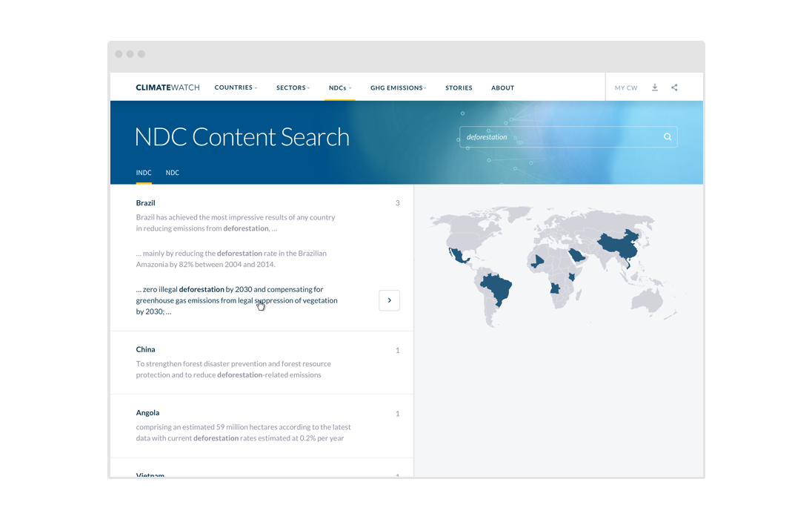
Task: Click the download icon in header
Action: pyautogui.click(x=655, y=87)
